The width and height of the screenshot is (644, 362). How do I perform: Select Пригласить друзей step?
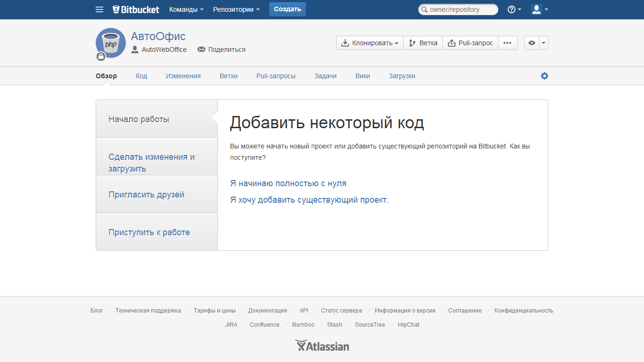click(x=157, y=194)
